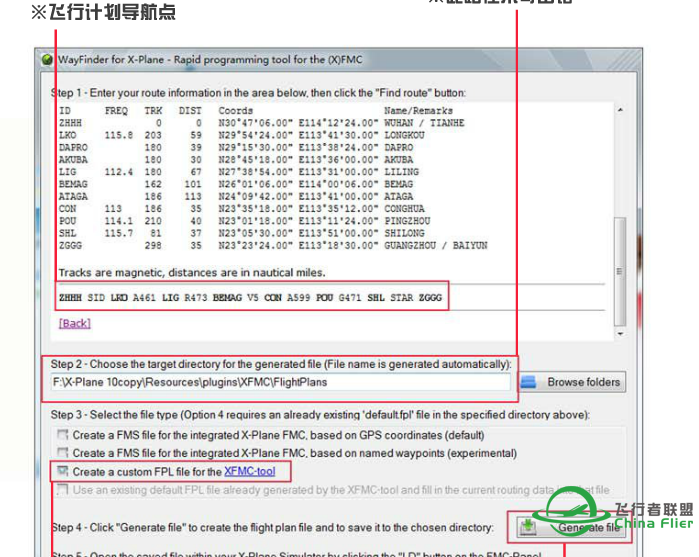
Task: Select Use an existing default FPL file option
Action: 62,490
